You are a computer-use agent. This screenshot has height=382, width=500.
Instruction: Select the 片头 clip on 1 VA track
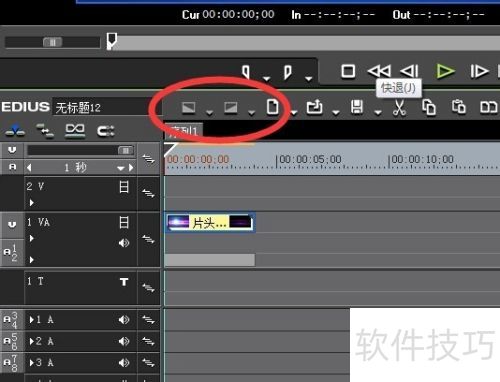pyautogui.click(x=210, y=223)
